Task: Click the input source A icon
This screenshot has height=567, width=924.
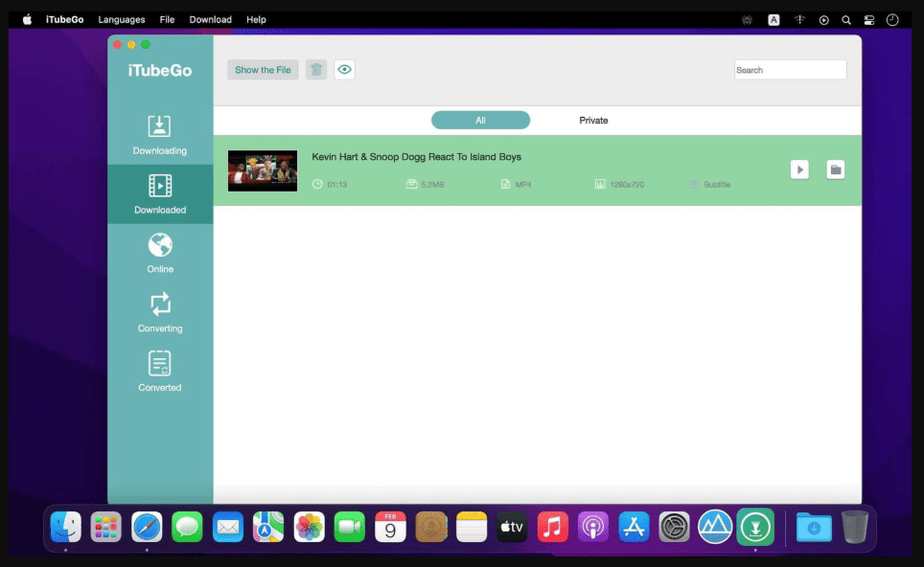Action: point(774,20)
